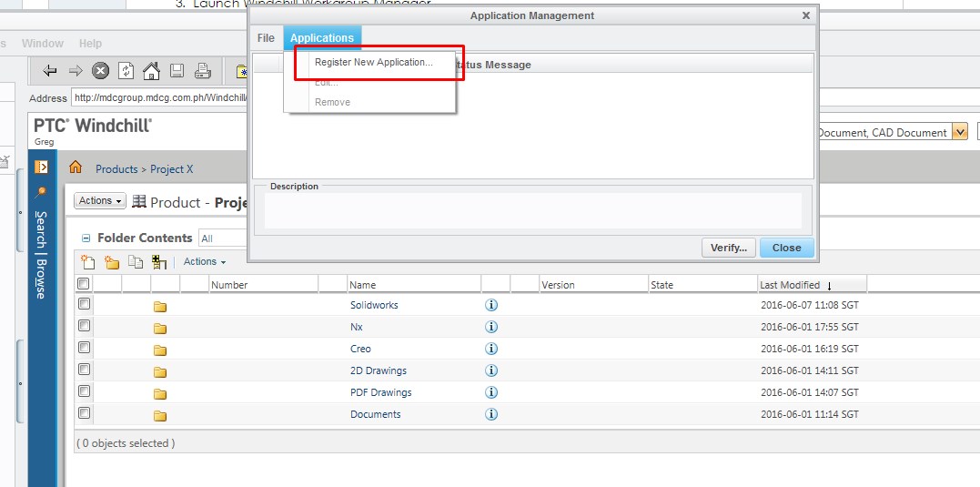
Task: Open the Creo folder icon
Action: pos(161,350)
